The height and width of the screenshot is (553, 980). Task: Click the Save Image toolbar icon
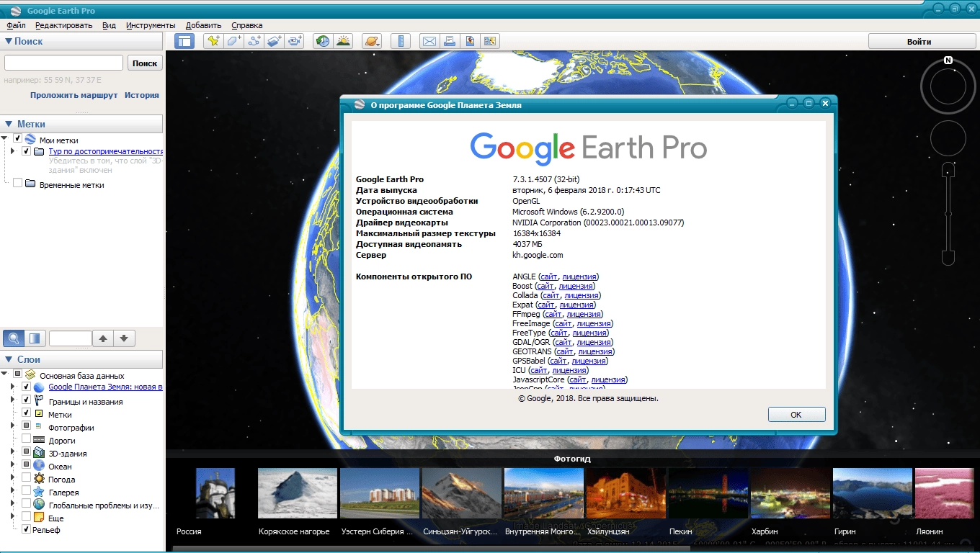[470, 41]
